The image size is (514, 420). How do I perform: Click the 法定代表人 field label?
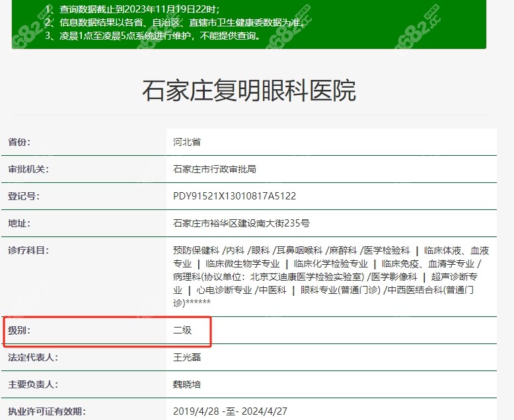click(x=32, y=357)
